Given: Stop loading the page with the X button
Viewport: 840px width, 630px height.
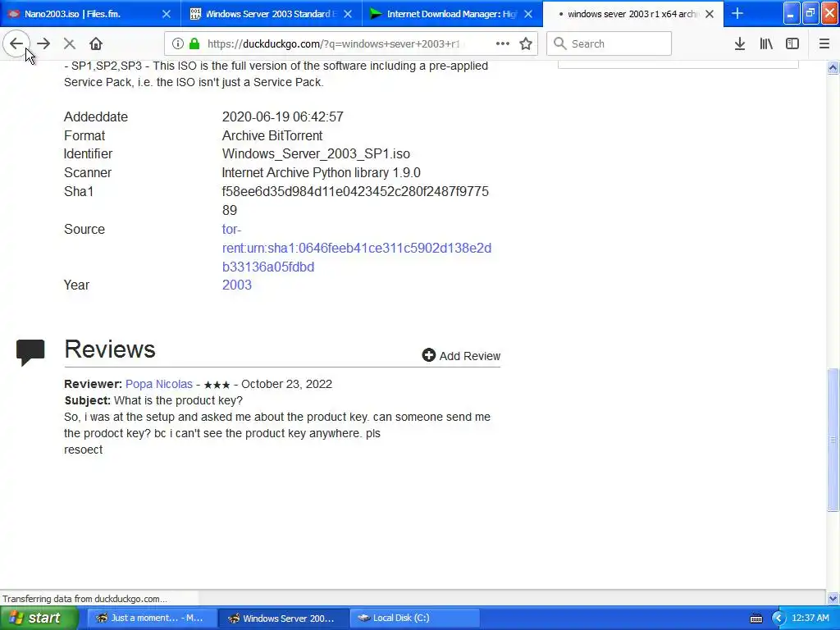Looking at the screenshot, I should coord(69,44).
